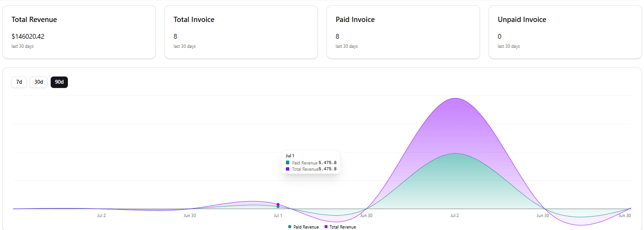This screenshot has height=230, width=644.
Task: Select the 7d time range button
Action: [19, 82]
